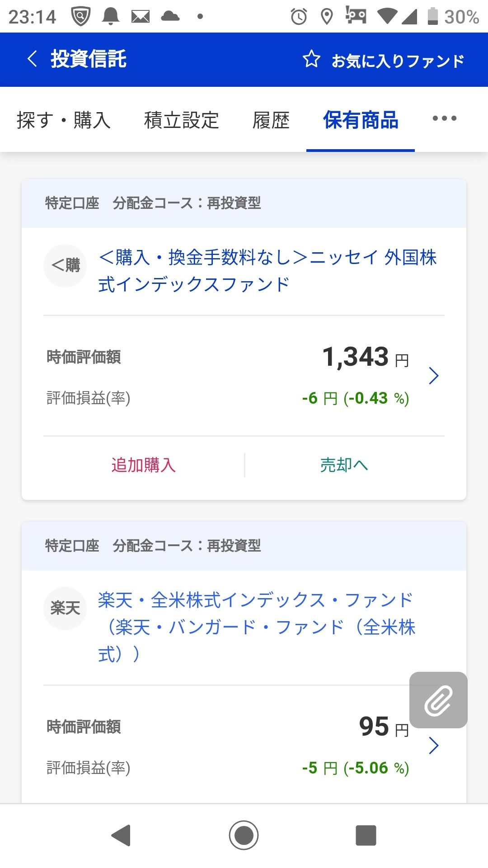
Task: Tap the star icon for favorite funds
Action: [x=311, y=59]
